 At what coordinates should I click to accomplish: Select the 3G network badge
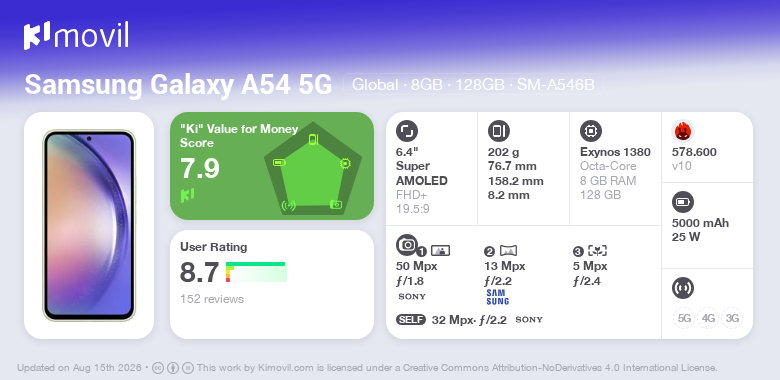[x=732, y=318]
